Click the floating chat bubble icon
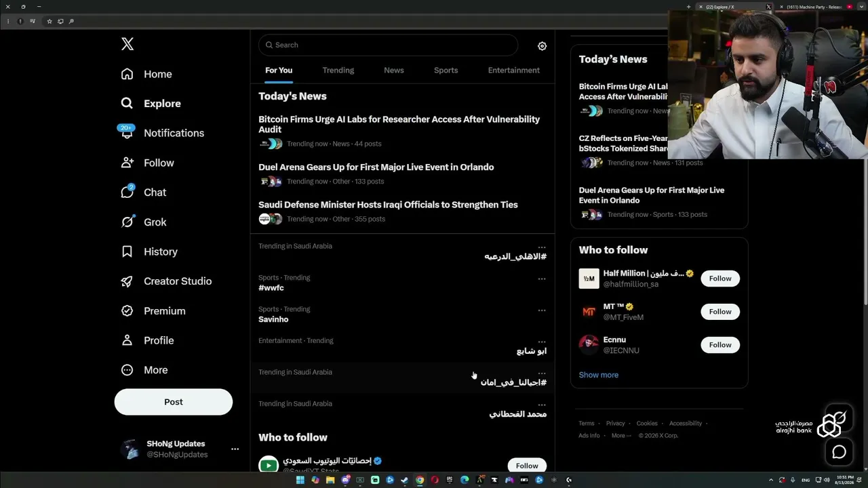868x488 pixels. (x=839, y=452)
